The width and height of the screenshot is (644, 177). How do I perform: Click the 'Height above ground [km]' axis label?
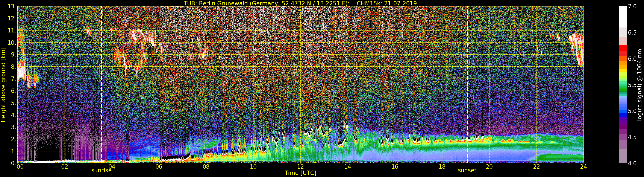pyautogui.click(x=3, y=85)
